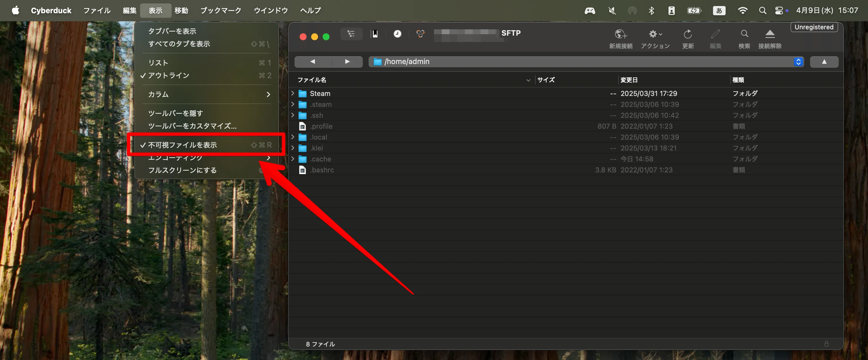Click the Japanese input あ icon
Screen dimensions: 868x360
tap(719, 10)
